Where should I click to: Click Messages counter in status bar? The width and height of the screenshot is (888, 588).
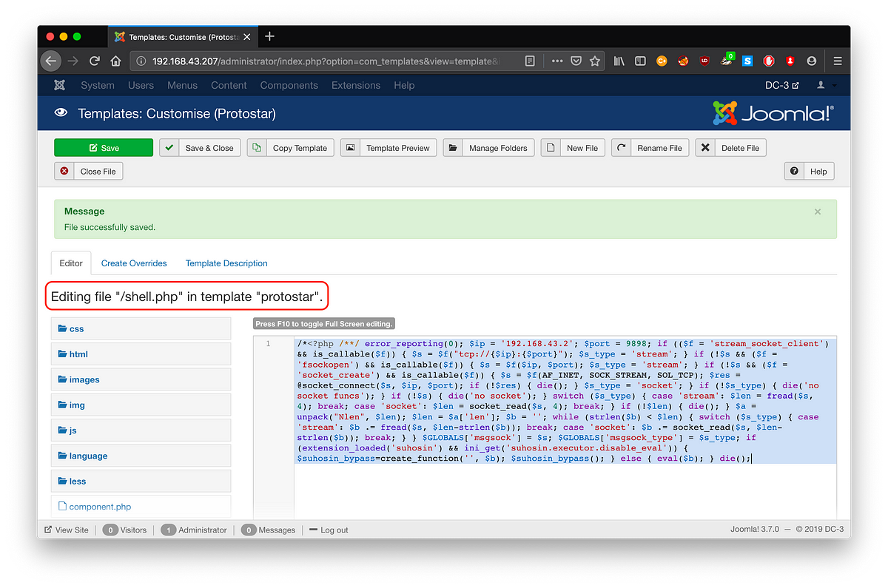(269, 530)
